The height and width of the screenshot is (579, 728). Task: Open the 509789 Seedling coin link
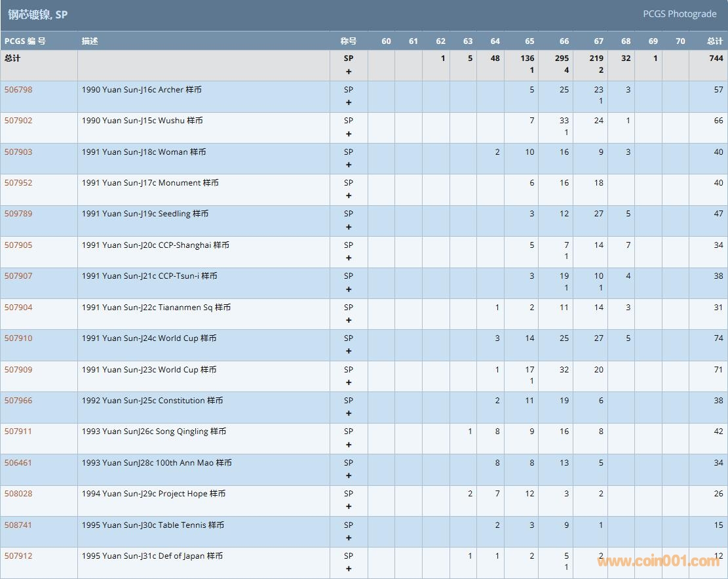18,214
